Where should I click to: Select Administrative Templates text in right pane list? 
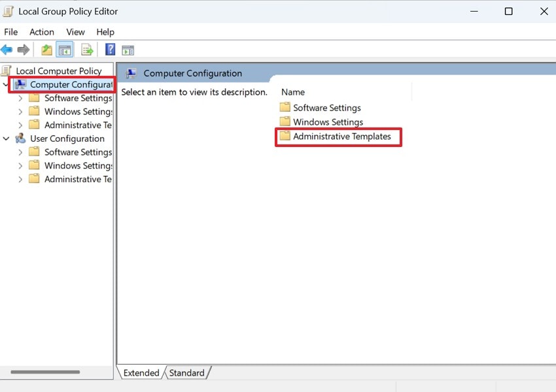342,137
